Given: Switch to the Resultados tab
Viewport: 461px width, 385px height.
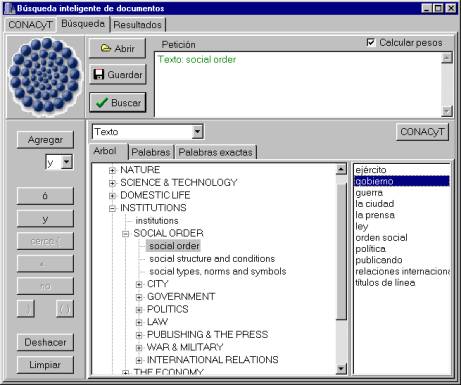Looking at the screenshot, I should pos(137,25).
